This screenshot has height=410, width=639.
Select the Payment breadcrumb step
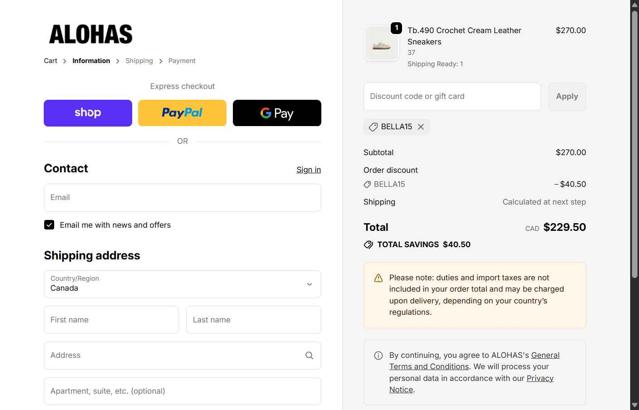pos(182,61)
